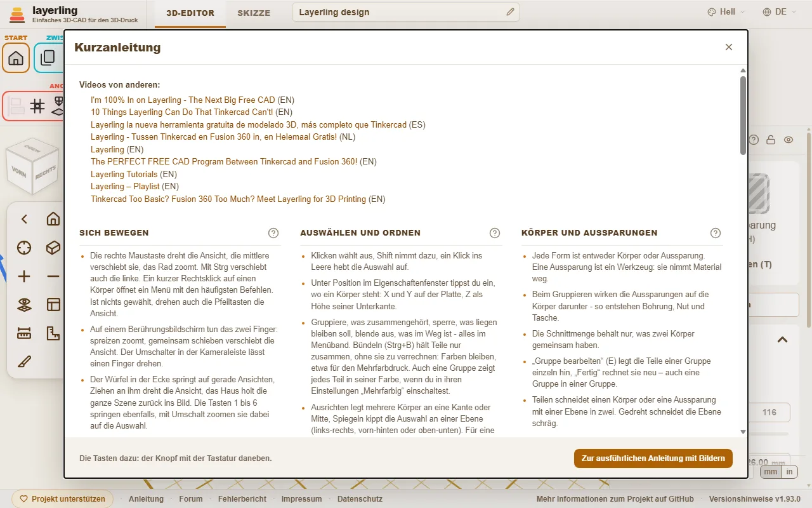Toggle the lock icon in properties panel
The width and height of the screenshot is (812, 508).
[x=771, y=140]
